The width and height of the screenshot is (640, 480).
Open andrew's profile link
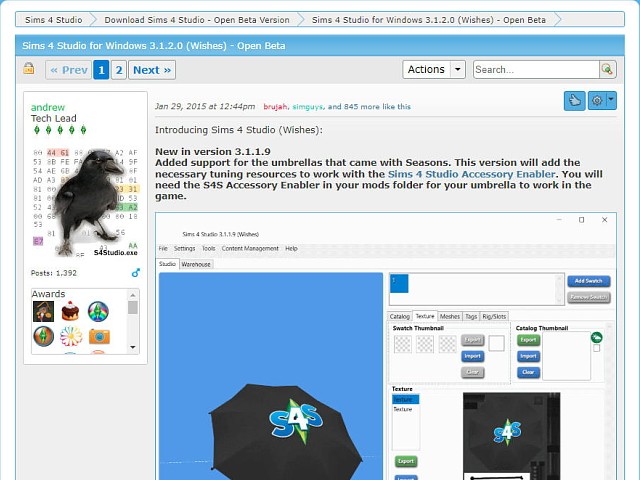(48, 107)
